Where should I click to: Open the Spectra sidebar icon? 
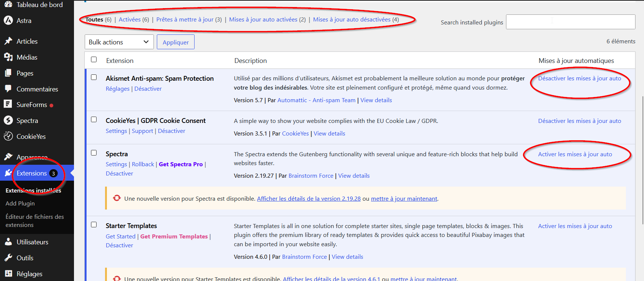[8, 120]
